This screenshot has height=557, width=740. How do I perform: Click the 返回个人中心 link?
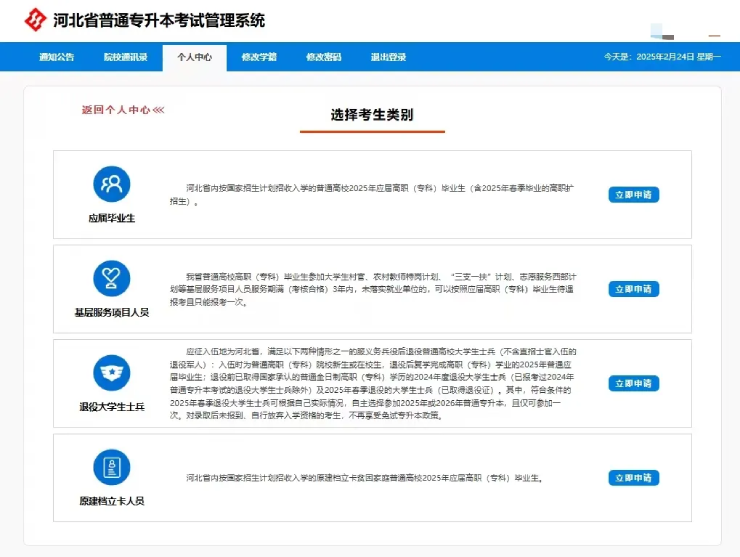(x=123, y=110)
